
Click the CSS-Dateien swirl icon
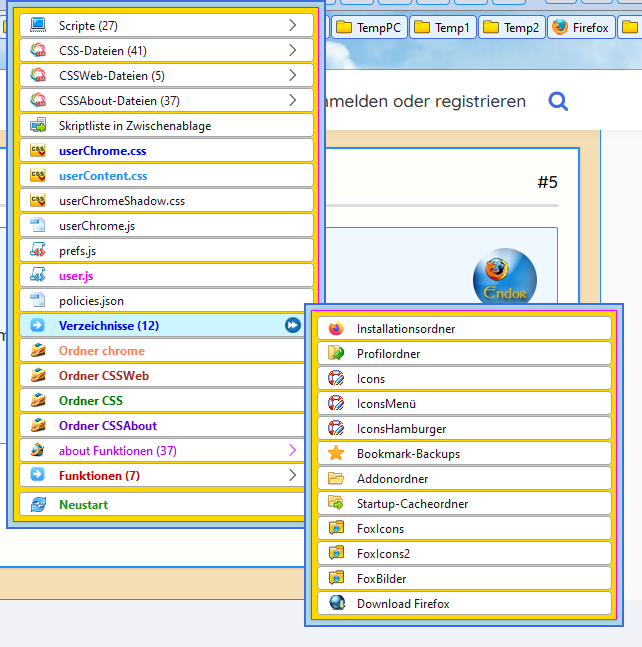[38, 50]
